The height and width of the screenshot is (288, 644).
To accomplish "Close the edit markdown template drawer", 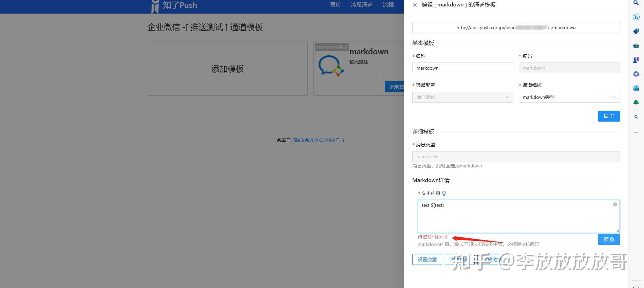I will pos(415,5).
